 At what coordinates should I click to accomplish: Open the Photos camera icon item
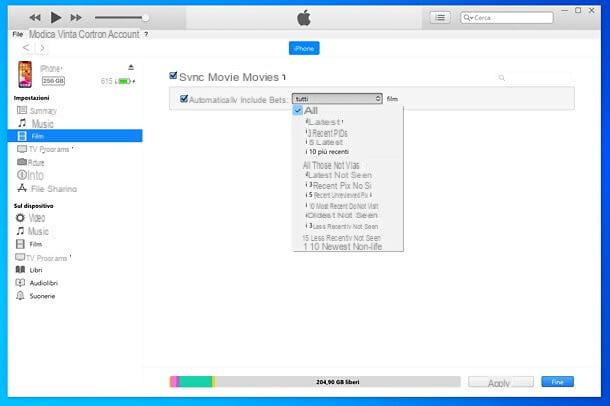click(x=30, y=162)
